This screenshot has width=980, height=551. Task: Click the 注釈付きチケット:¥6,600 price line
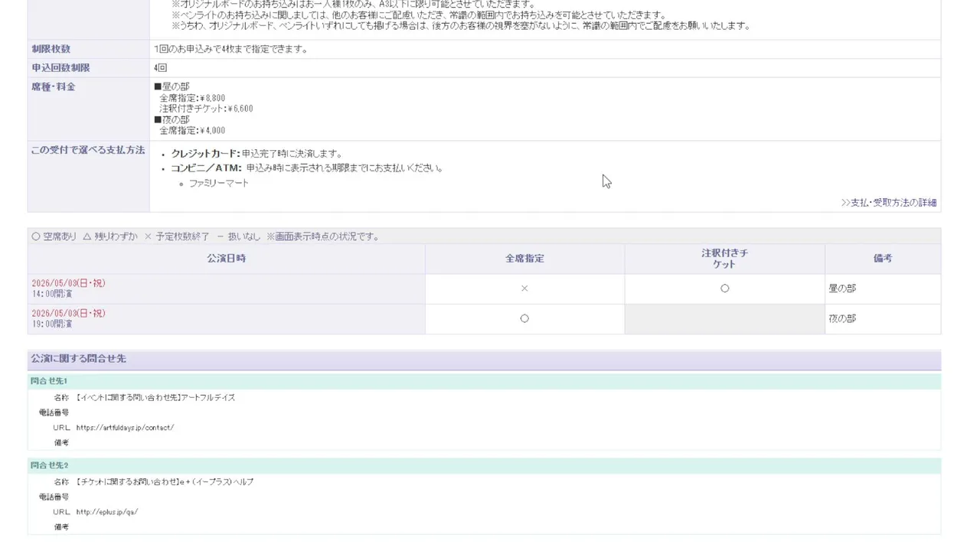[206, 109]
